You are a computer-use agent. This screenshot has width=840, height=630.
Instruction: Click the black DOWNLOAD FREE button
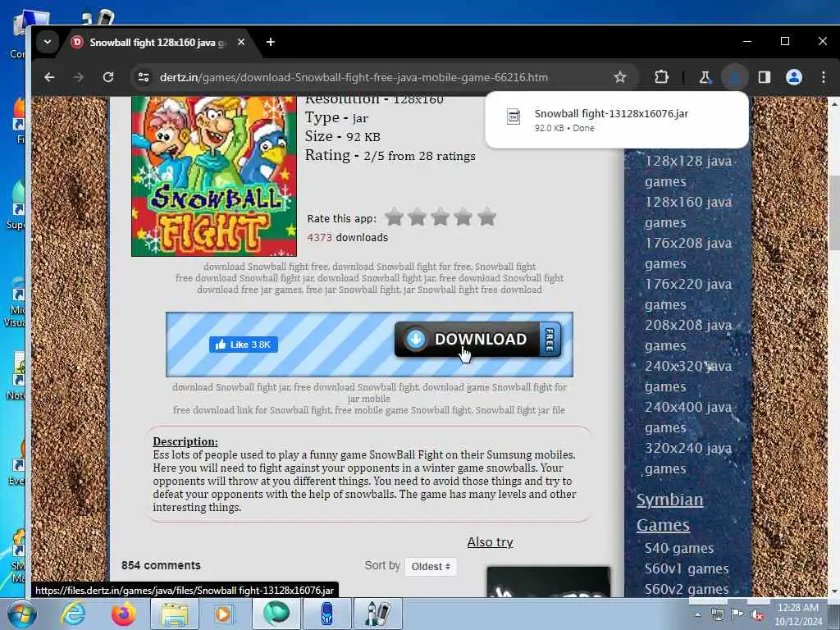click(x=478, y=339)
